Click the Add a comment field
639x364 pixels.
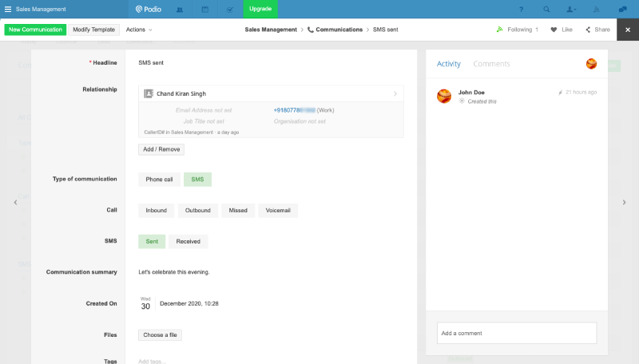[516, 333]
